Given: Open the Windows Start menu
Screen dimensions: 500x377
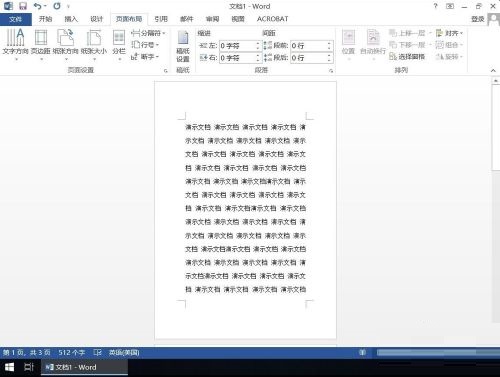Looking at the screenshot, I should click(9, 367).
